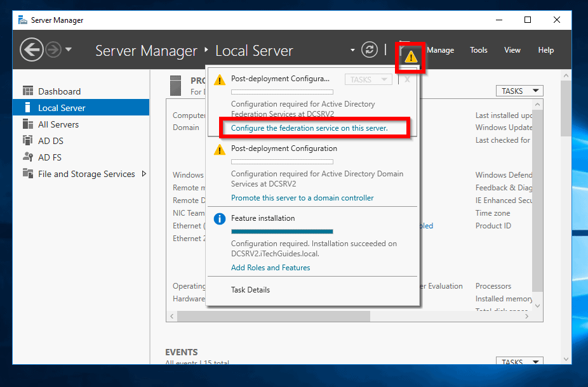Viewport: 588px width, 387px height.
Task: Open the PROPERTIES TASKS dropdown
Action: [x=519, y=91]
